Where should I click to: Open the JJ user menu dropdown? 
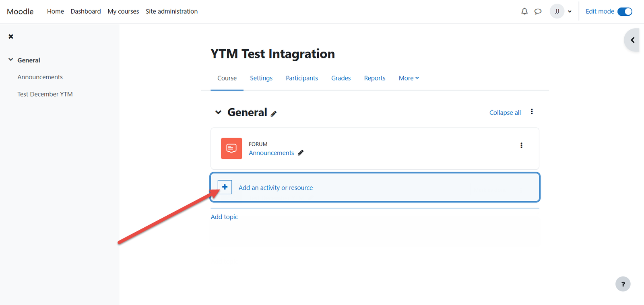[561, 11]
